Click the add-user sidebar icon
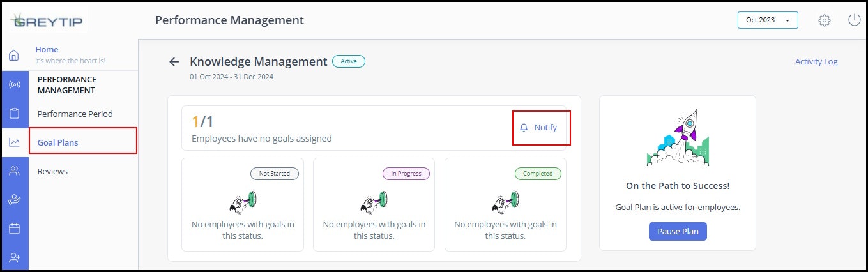Screen dimensions: 868x272 point(14,257)
